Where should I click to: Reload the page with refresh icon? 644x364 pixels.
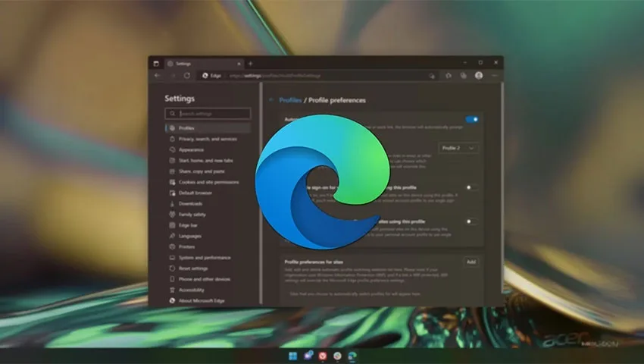(x=187, y=76)
